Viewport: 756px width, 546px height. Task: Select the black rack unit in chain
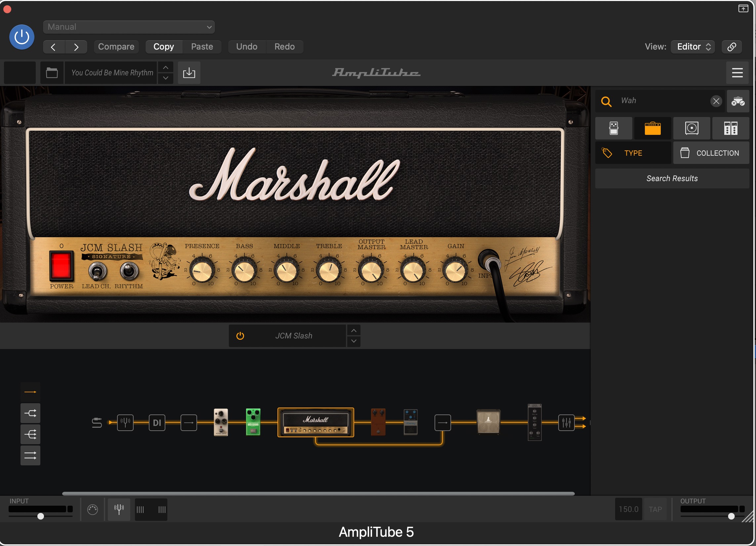(535, 422)
